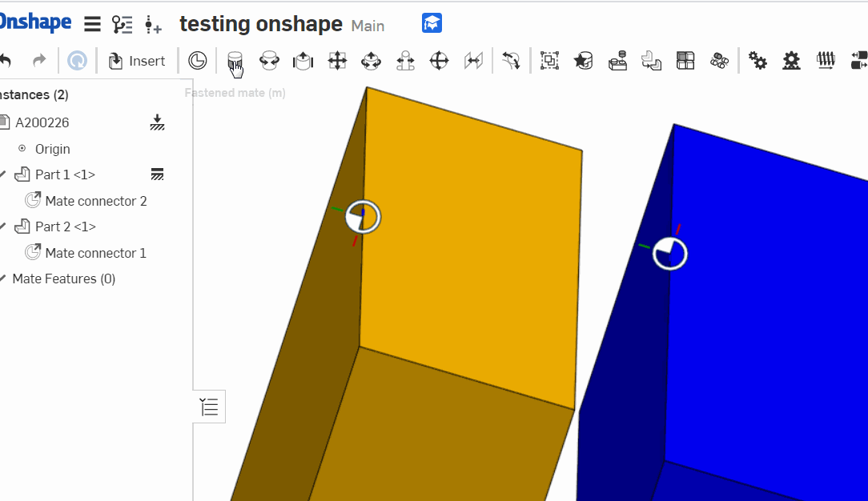Select Part 2 <1> in the tree
The image size is (868, 501).
pos(66,226)
